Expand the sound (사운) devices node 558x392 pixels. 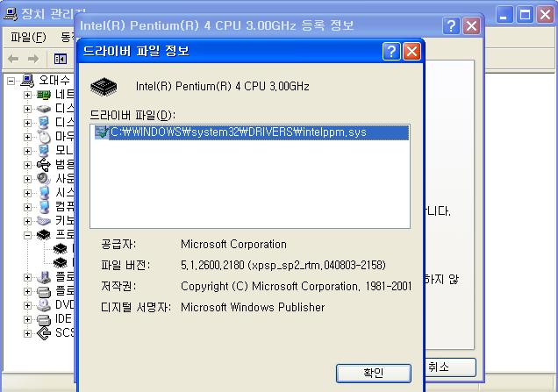27,179
